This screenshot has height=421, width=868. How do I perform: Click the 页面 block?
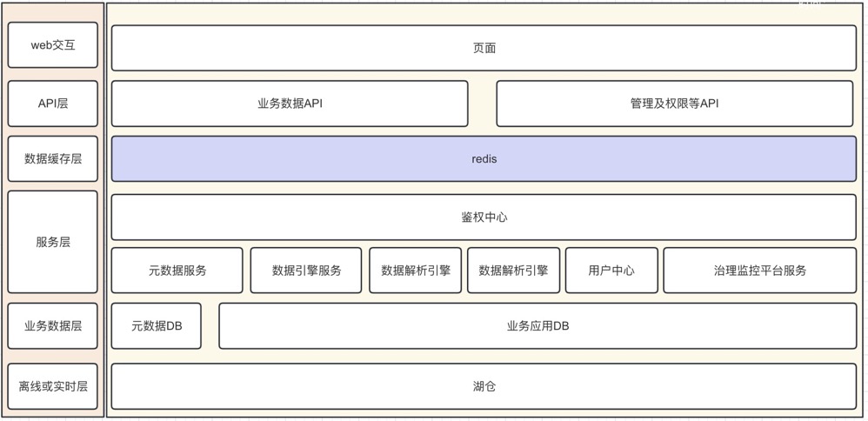coord(484,48)
